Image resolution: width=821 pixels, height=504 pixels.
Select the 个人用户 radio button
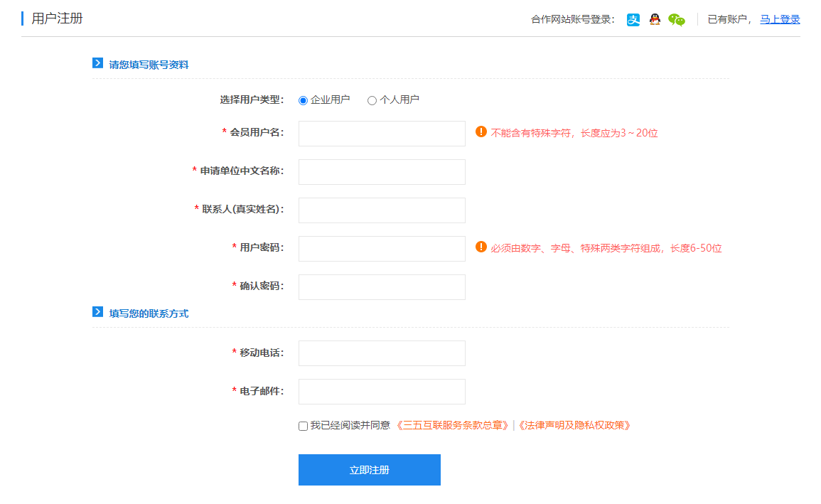pos(372,100)
